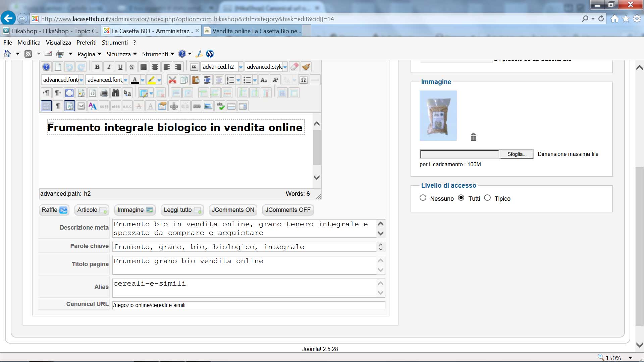Click the JComments OFF button
The height and width of the screenshot is (362, 644).
(x=288, y=210)
